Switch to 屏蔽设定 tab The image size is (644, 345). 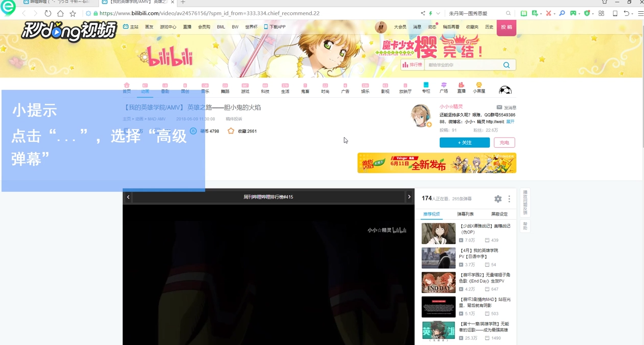coord(499,214)
